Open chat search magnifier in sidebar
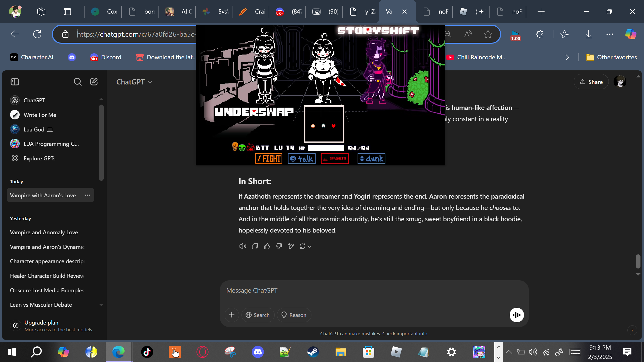This screenshot has width=644, height=362. click(77, 82)
